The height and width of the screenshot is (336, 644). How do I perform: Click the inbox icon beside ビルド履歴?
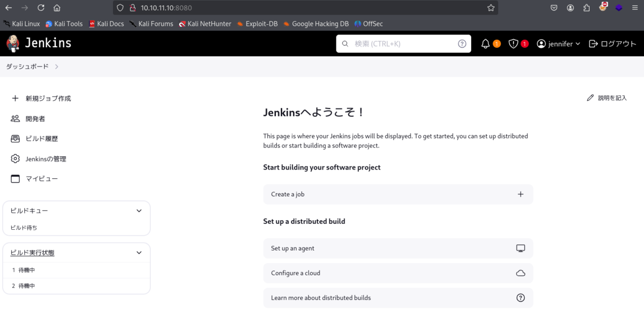(15, 138)
